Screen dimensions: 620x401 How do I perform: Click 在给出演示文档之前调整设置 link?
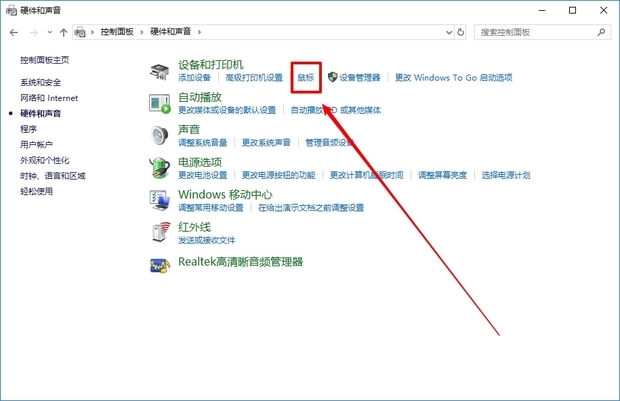click(311, 208)
